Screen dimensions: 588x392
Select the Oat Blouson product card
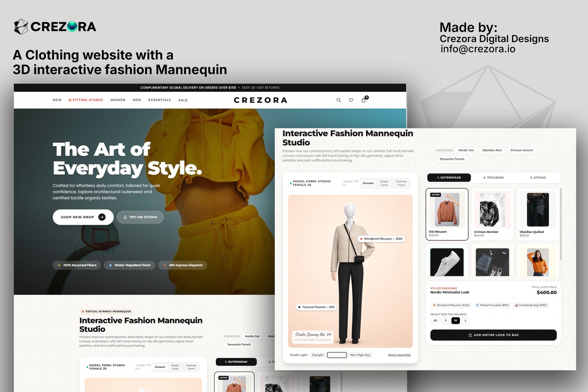pyautogui.click(x=447, y=214)
